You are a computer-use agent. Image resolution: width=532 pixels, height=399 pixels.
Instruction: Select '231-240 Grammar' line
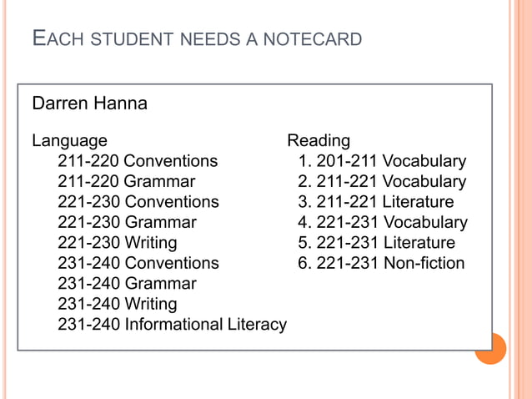pos(127,283)
